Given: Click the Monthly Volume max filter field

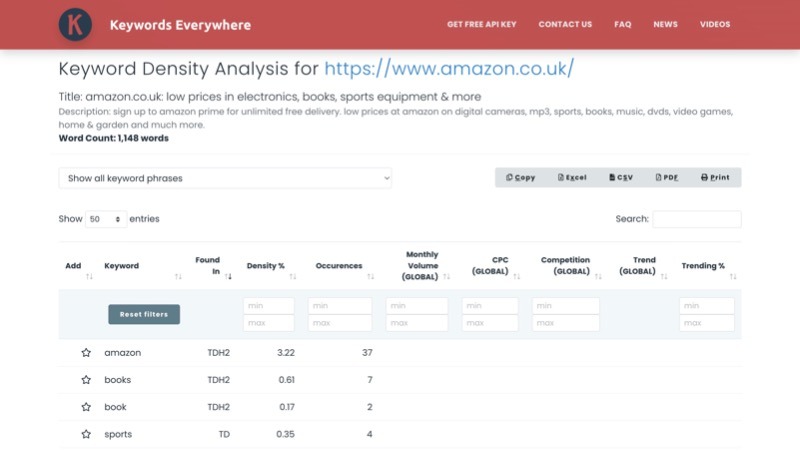Looking at the screenshot, I should pos(417,323).
